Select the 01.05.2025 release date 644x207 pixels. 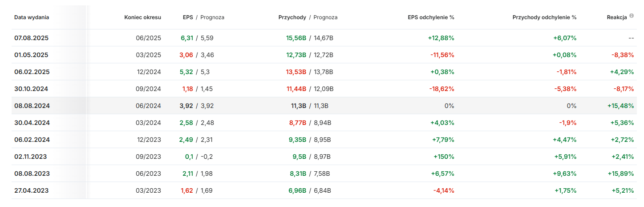[x=31, y=55]
